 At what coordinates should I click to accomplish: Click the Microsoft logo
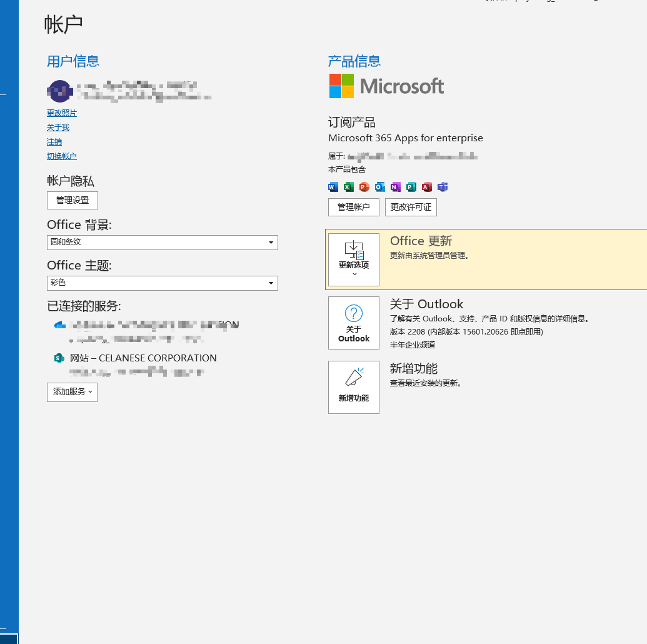click(386, 86)
